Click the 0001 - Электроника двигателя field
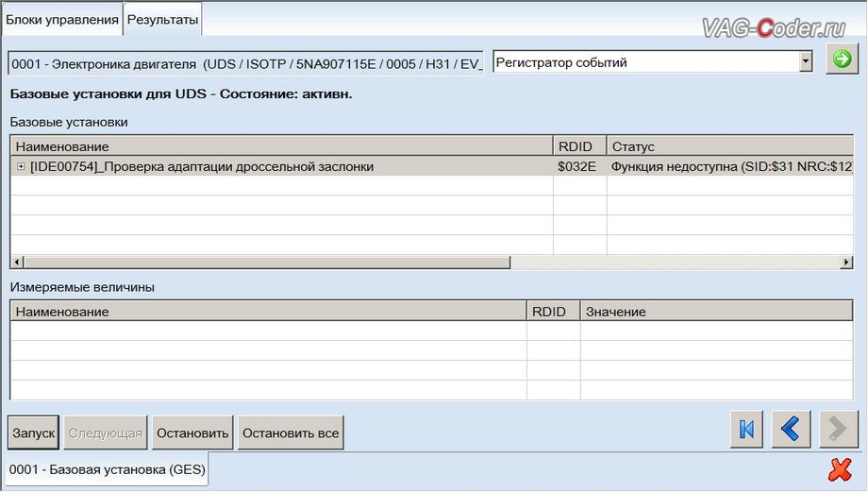The width and height of the screenshot is (868, 492). [x=245, y=63]
